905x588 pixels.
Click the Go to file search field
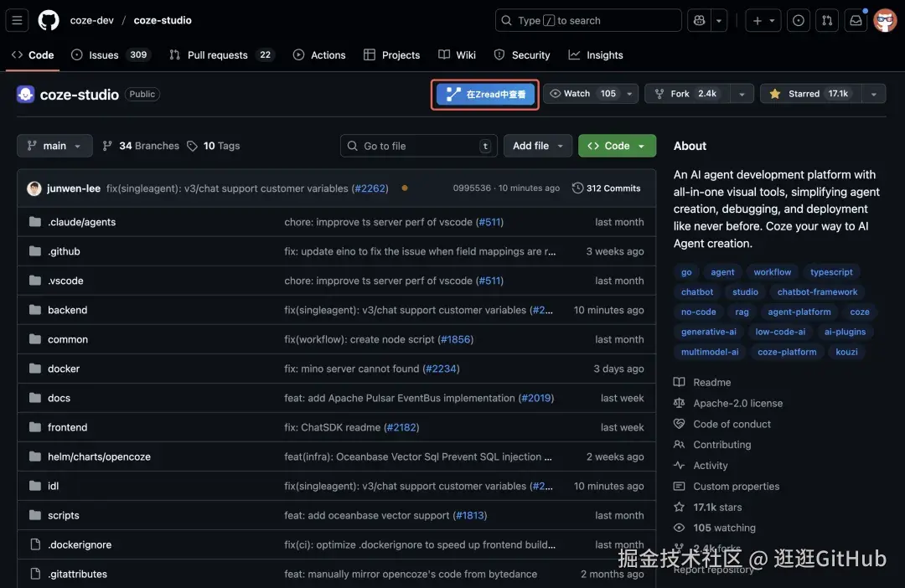tap(418, 146)
